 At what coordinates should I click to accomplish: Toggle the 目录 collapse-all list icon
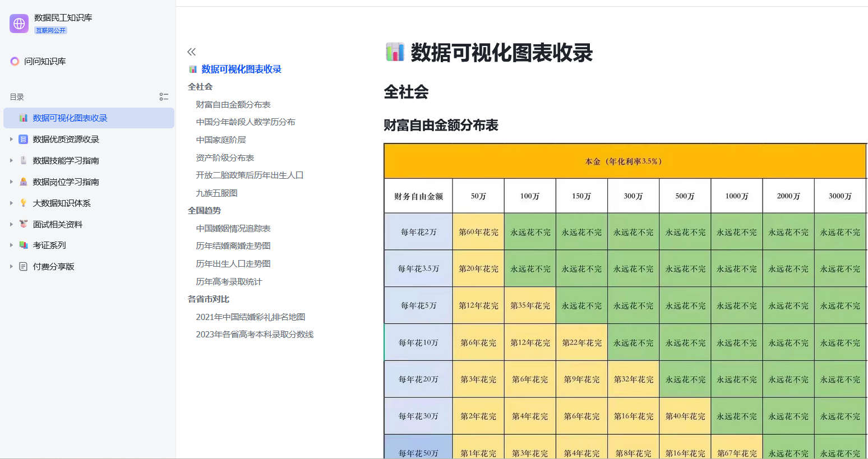pos(164,97)
